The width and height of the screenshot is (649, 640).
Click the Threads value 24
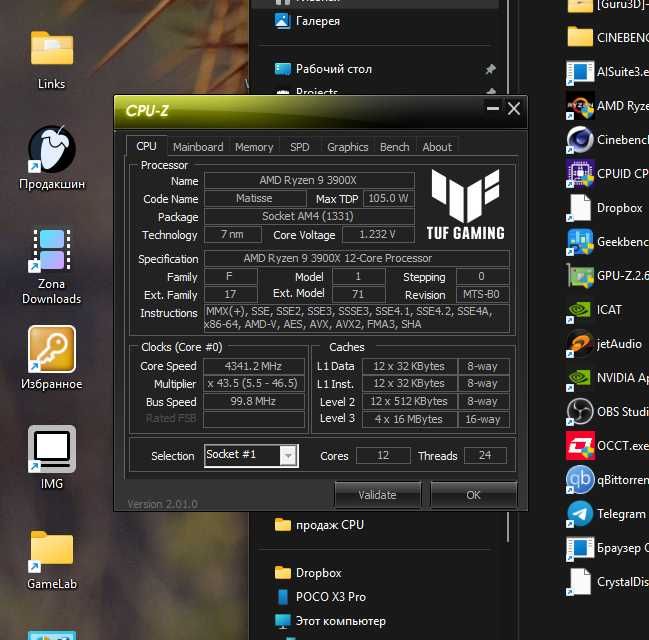pyautogui.click(x=485, y=455)
